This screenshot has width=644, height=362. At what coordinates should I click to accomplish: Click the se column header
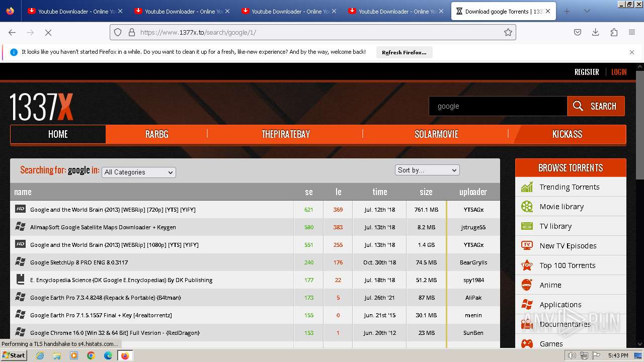point(308,192)
